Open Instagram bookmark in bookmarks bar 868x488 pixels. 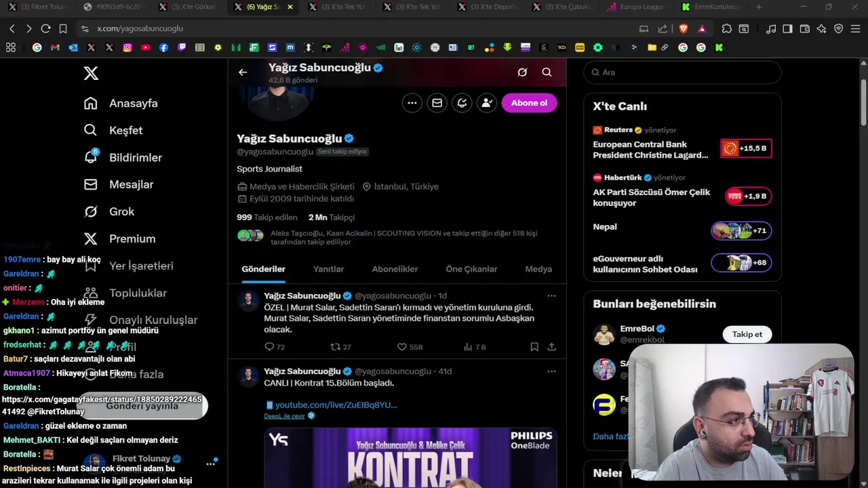(x=127, y=47)
